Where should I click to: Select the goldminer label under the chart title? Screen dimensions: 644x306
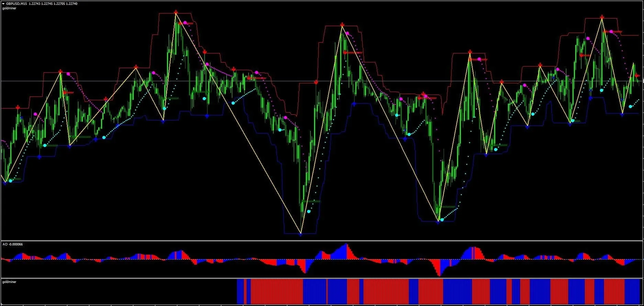9,8
